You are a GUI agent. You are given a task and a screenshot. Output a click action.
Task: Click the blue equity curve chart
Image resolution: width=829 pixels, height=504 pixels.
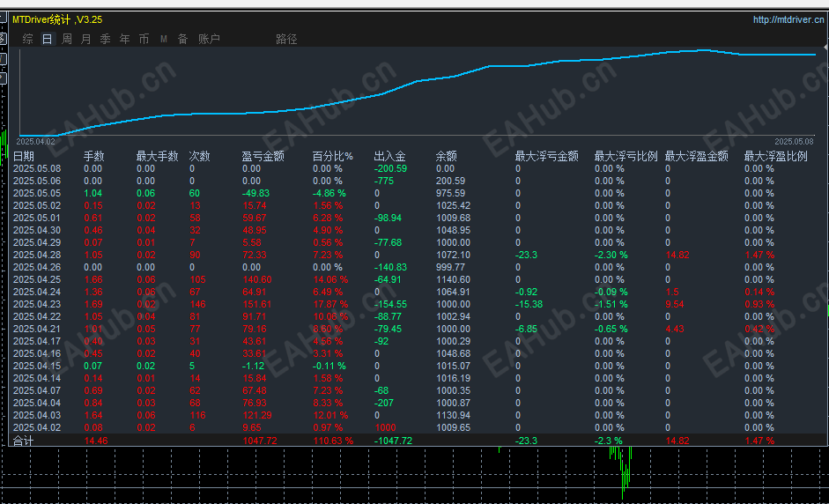418,92
